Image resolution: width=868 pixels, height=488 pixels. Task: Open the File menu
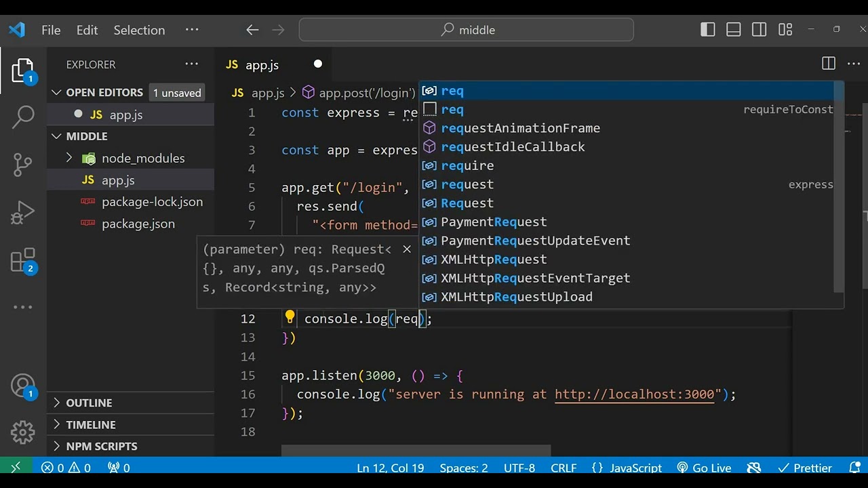pyautogui.click(x=51, y=30)
